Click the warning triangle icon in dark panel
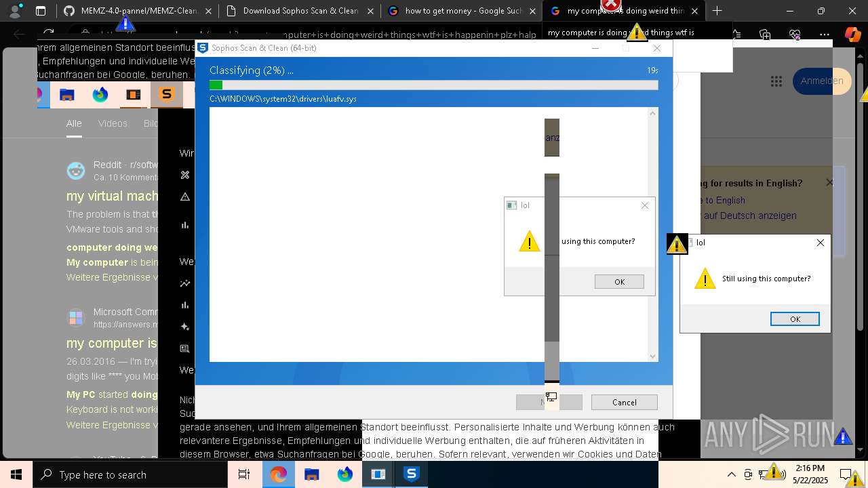Image resolution: width=868 pixels, height=488 pixels. click(x=184, y=197)
